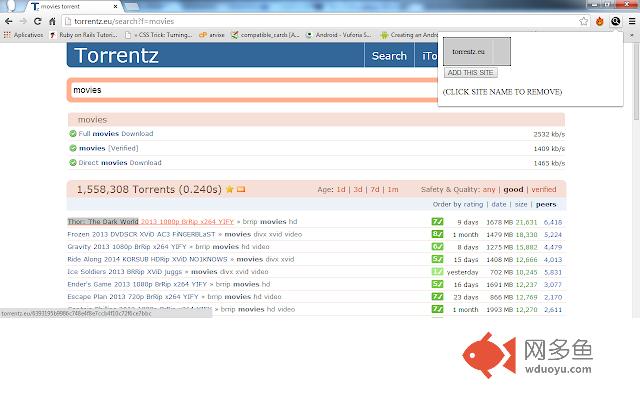
Task: Select the movies torrent browser tab
Action: click(73, 7)
